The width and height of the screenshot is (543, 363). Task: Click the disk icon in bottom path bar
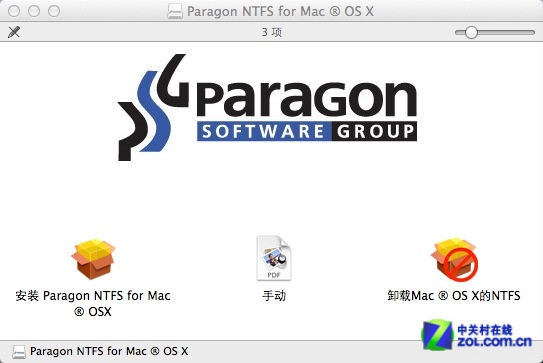19,352
